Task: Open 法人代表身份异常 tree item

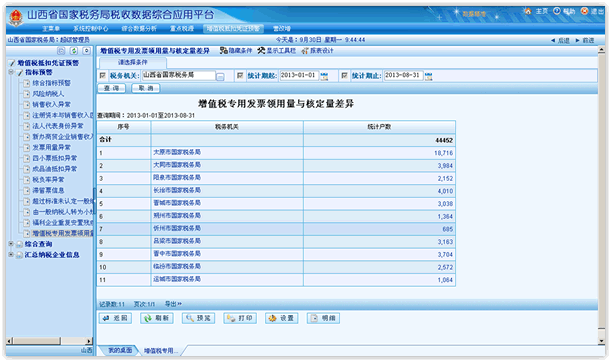Action: coord(58,126)
